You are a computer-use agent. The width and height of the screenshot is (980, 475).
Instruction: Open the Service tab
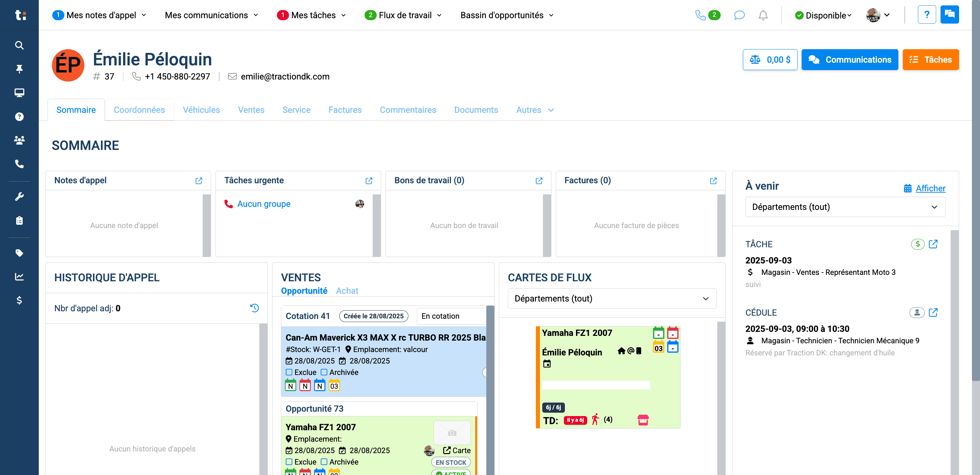click(x=296, y=110)
